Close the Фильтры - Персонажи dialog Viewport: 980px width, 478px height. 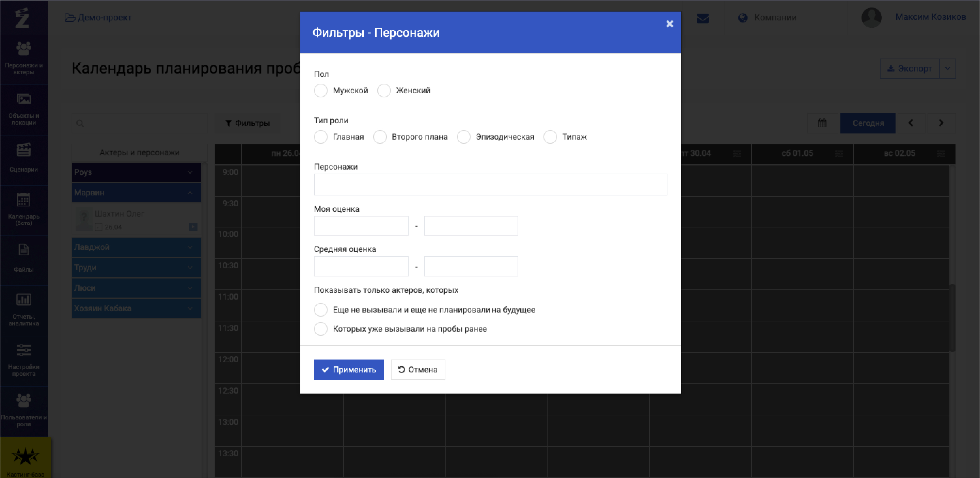669,24
